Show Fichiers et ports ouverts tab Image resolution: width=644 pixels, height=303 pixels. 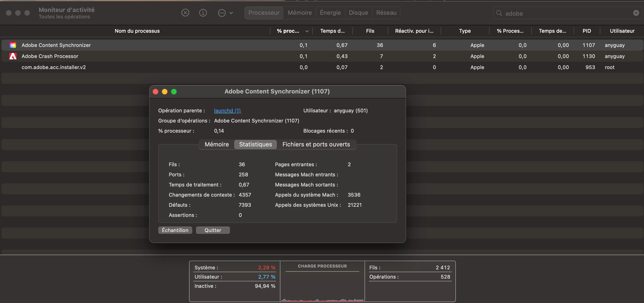pos(316,144)
